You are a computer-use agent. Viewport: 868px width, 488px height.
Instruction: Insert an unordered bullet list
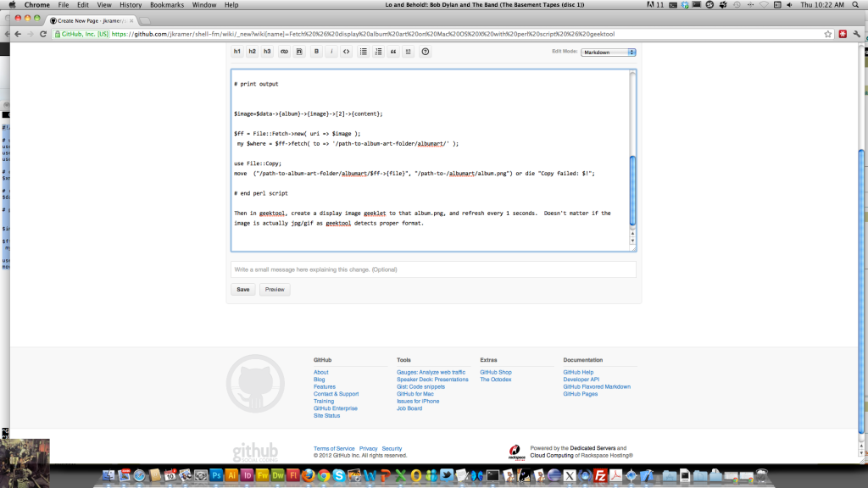tap(363, 52)
